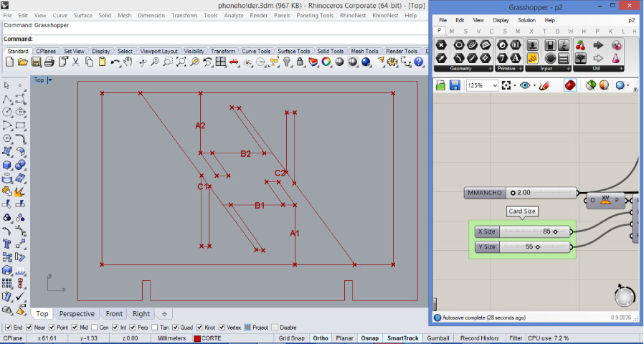This screenshot has height=344, width=644.
Task: Click the Undo arrow icon
Action: point(115,62)
